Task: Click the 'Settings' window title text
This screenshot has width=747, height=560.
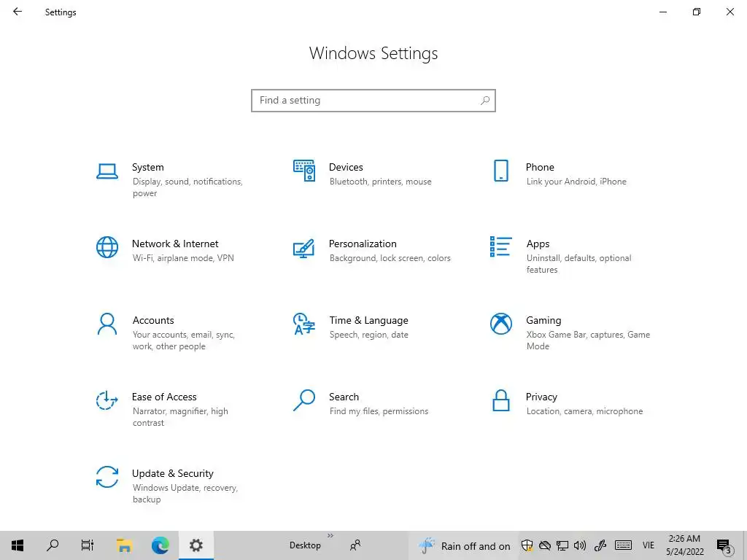Action: [x=61, y=12]
